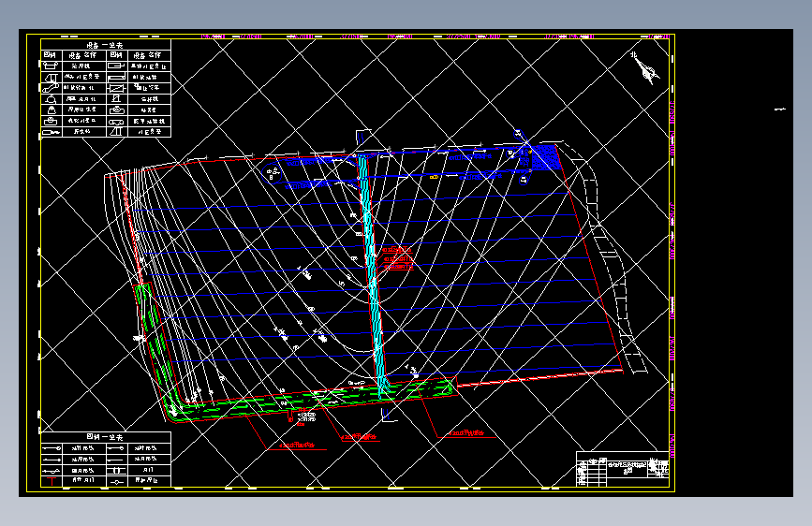Click the blue circled symbol on the site's upper left
The height and width of the screenshot is (526, 812).
tap(272, 173)
